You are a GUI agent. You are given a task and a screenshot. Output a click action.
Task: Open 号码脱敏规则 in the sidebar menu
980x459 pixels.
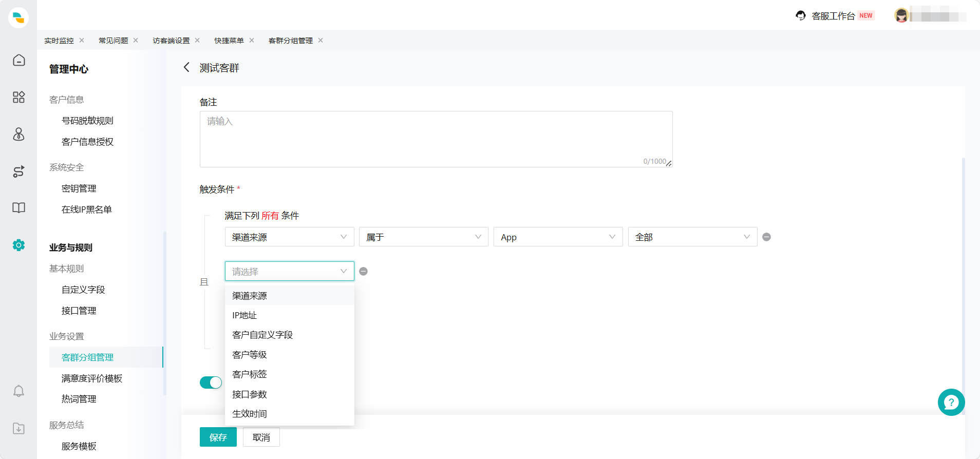pos(87,121)
